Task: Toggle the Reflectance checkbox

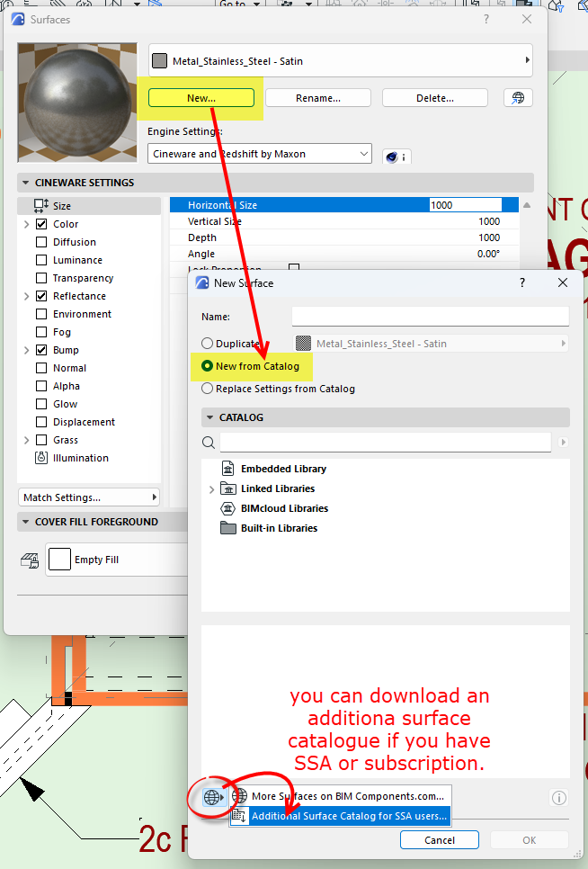Action: point(41,296)
